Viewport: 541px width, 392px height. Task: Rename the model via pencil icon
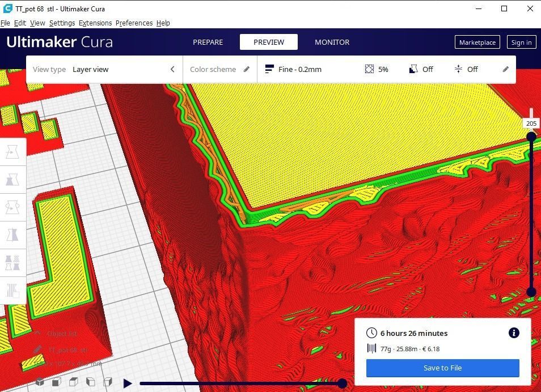[x=38, y=350]
